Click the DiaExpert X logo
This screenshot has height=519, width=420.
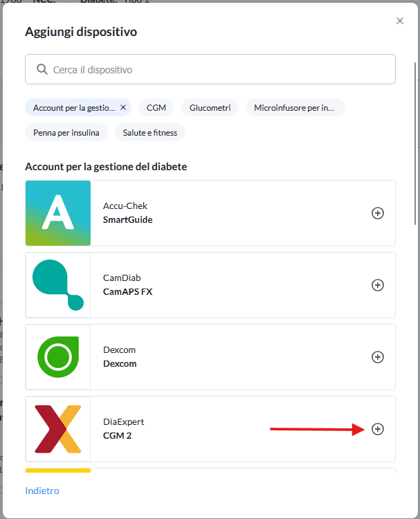click(x=58, y=429)
